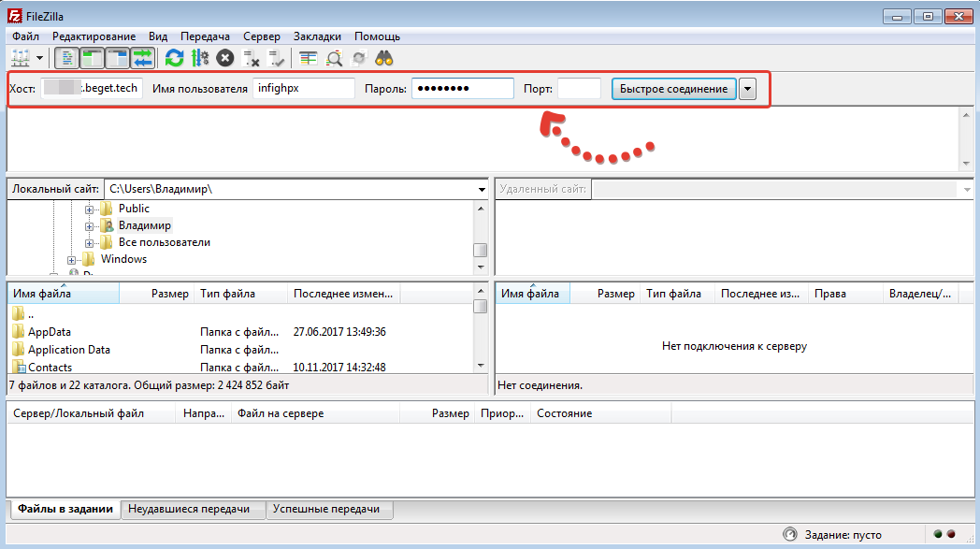
Task: Click the Порт input field
Action: click(579, 89)
